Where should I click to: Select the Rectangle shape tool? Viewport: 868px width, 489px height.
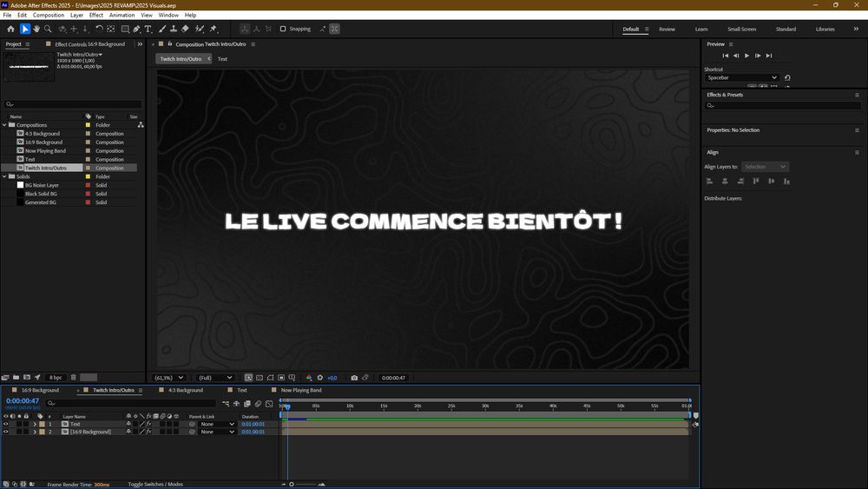[x=125, y=29]
